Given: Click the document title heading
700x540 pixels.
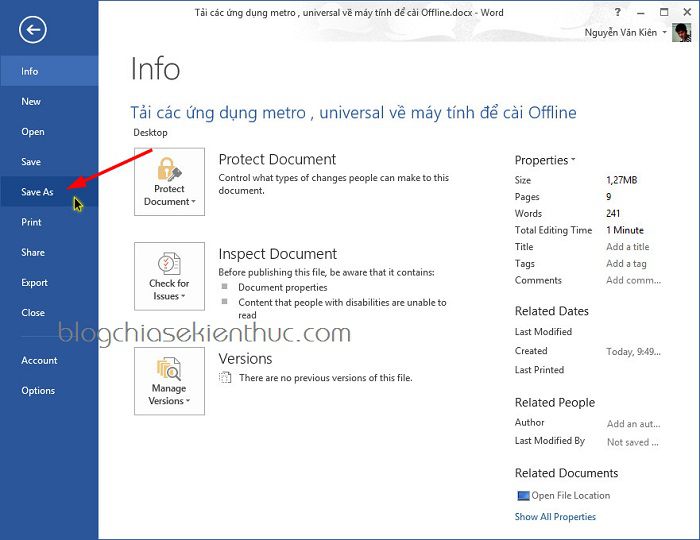Looking at the screenshot, I should click(353, 113).
